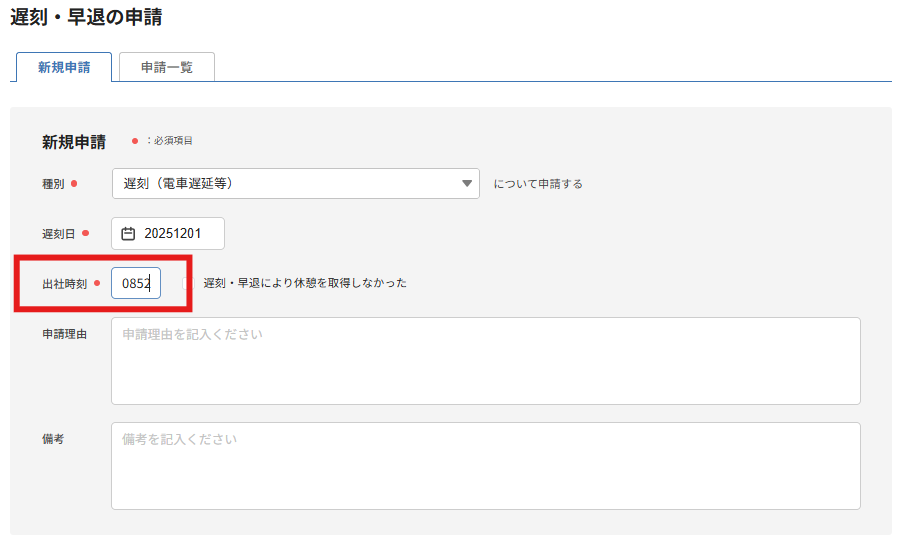
Task: Click the 新規申請 section heading in the form
Action: click(x=74, y=142)
